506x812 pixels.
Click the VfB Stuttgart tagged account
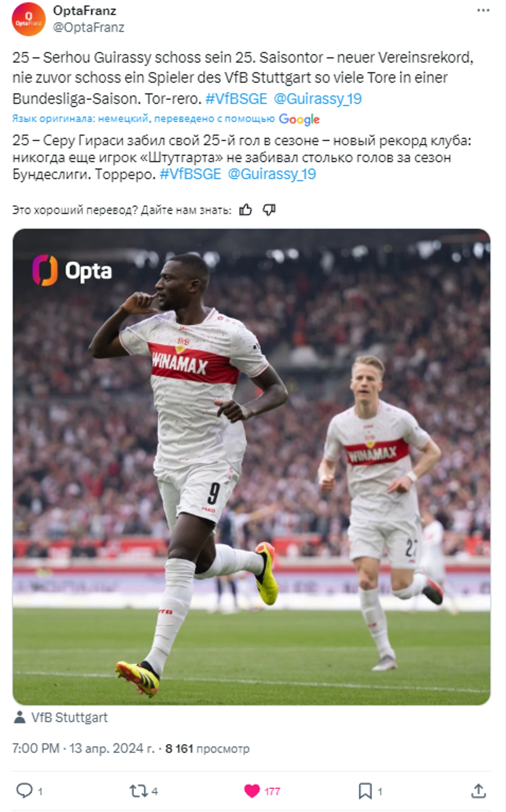[69, 717]
